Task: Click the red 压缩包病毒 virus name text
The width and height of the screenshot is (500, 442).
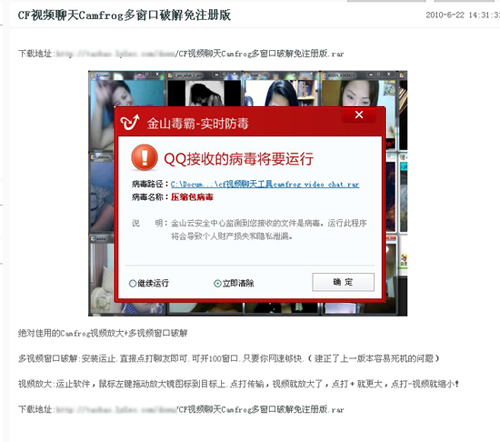Action: 192,197
